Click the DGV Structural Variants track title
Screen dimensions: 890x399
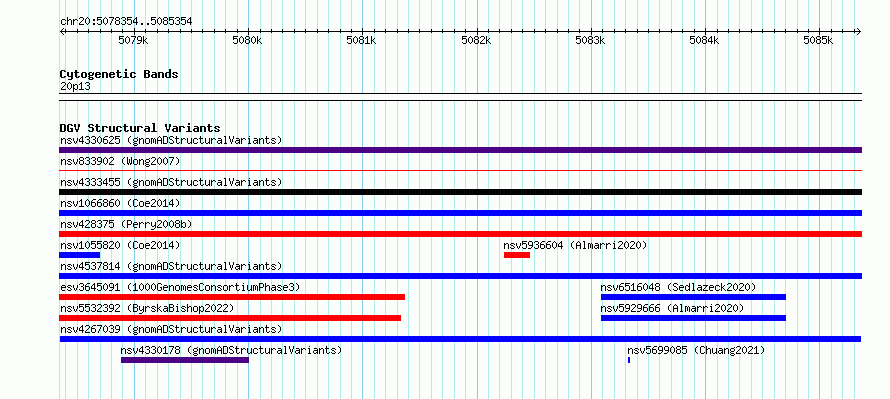[x=140, y=128]
